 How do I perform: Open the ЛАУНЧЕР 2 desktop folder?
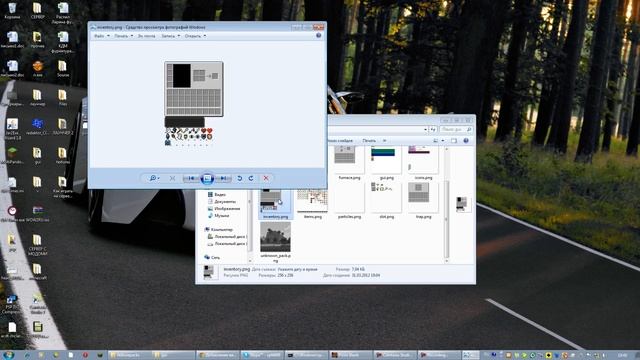point(62,127)
